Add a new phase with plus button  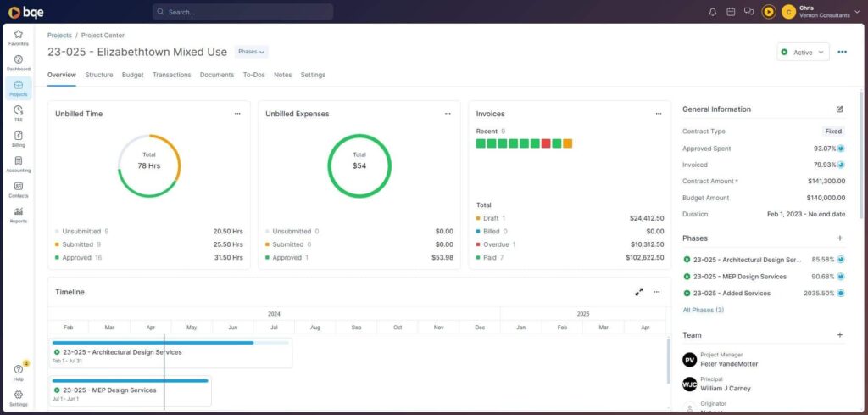(x=839, y=238)
